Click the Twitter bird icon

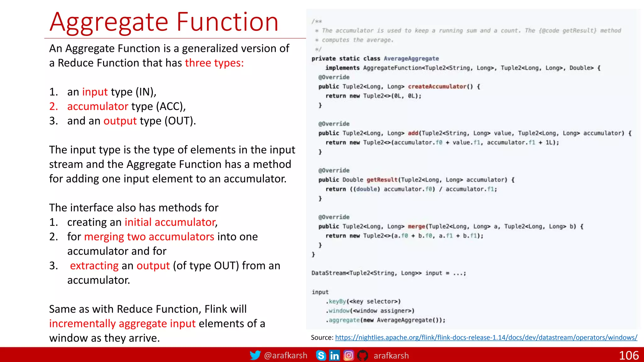(x=255, y=355)
